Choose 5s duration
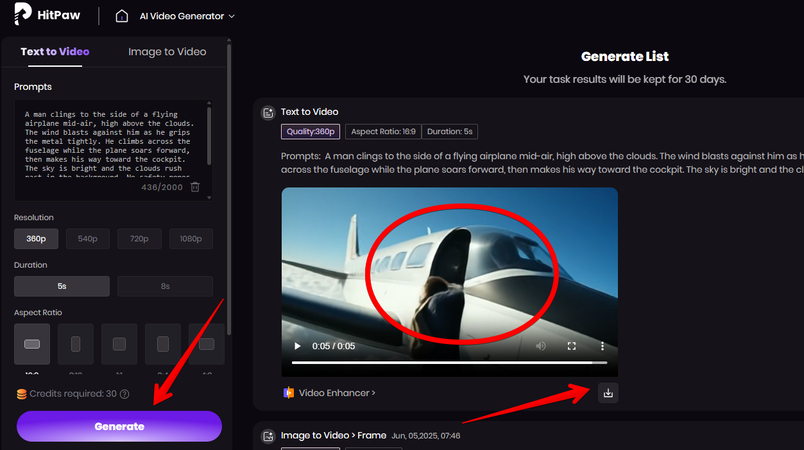This screenshot has width=804, height=450. [x=62, y=286]
